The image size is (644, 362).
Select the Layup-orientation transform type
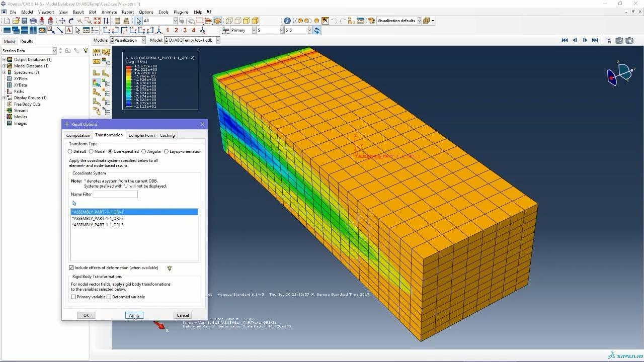point(167,151)
